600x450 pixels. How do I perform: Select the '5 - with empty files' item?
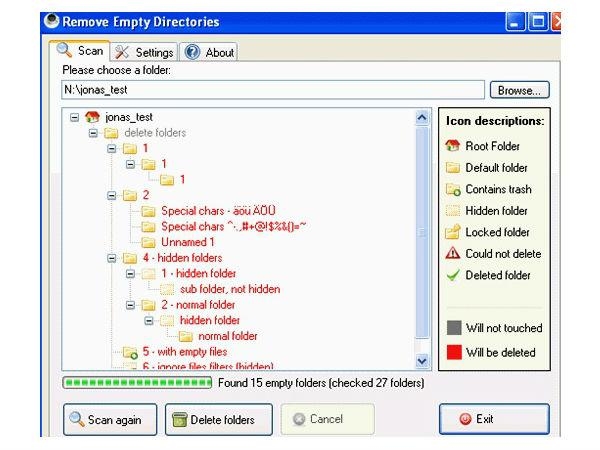click(184, 352)
